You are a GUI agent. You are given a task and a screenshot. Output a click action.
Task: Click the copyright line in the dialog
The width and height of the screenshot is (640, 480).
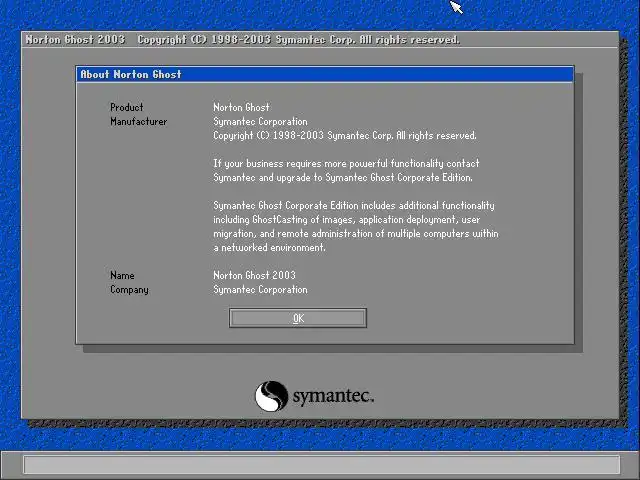(345, 136)
